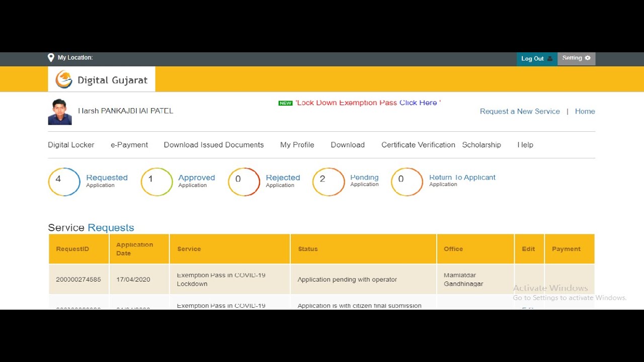Click the Requested Application count circle
The image size is (644, 362).
tap(64, 182)
